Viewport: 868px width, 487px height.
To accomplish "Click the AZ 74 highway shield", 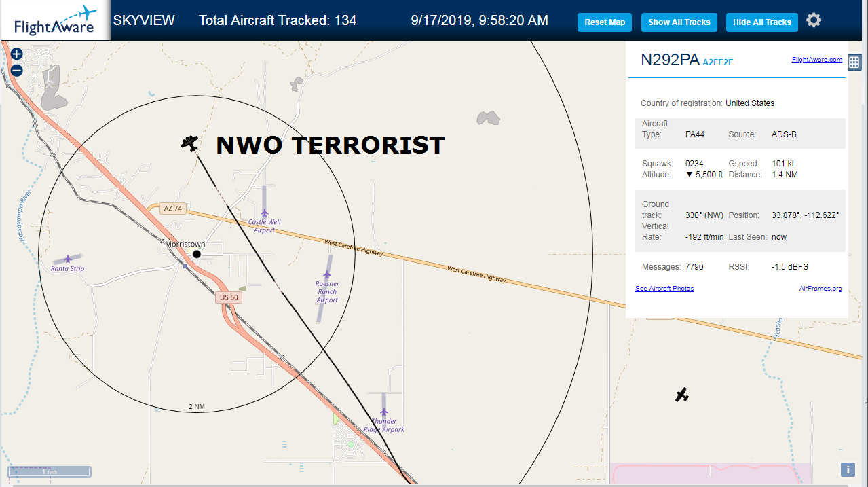I will pos(173,209).
